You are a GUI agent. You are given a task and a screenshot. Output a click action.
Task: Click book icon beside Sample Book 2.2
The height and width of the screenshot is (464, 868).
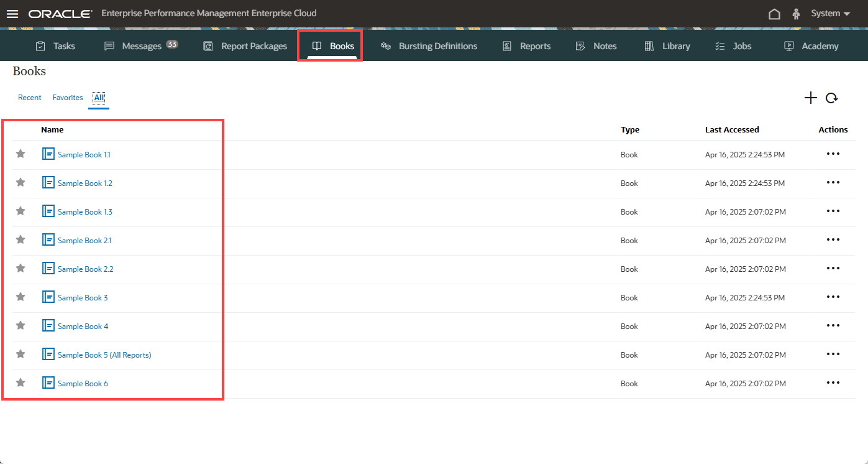48,268
